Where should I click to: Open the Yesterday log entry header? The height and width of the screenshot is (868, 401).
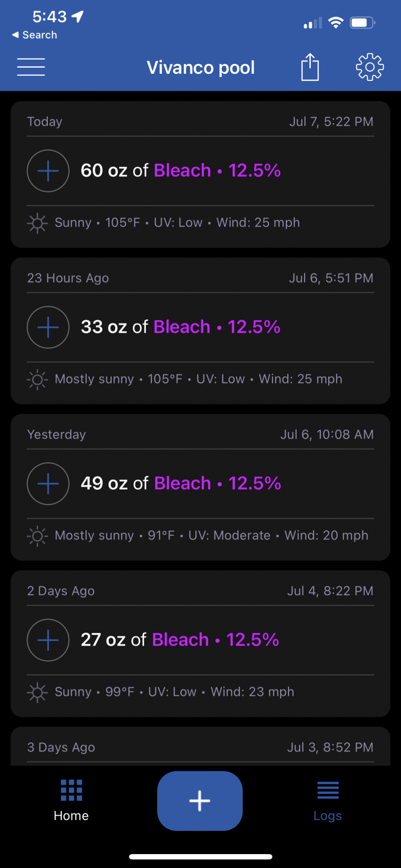200,434
